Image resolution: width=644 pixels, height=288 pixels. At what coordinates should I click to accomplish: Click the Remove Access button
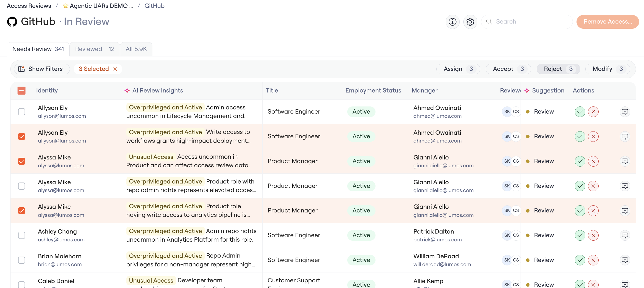tap(607, 22)
